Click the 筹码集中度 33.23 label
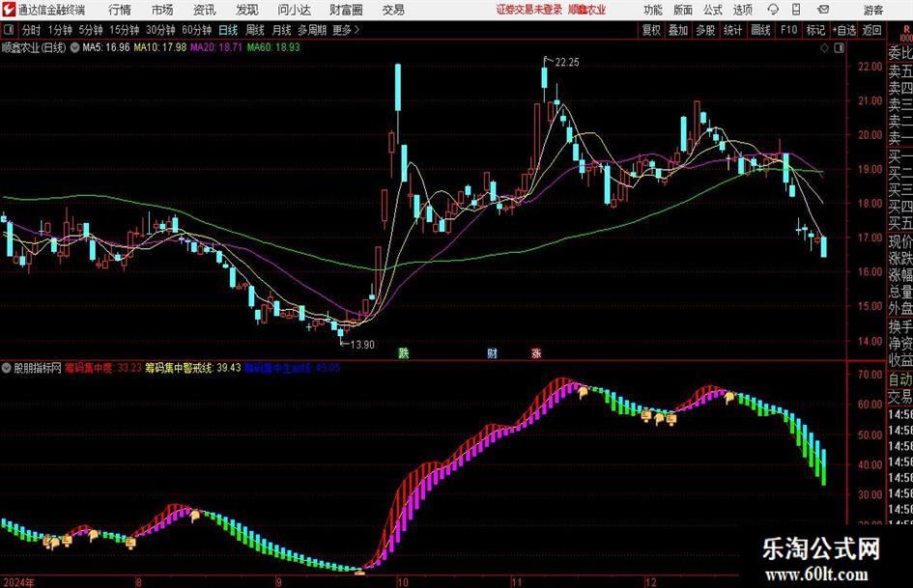The image size is (913, 588). (x=103, y=368)
